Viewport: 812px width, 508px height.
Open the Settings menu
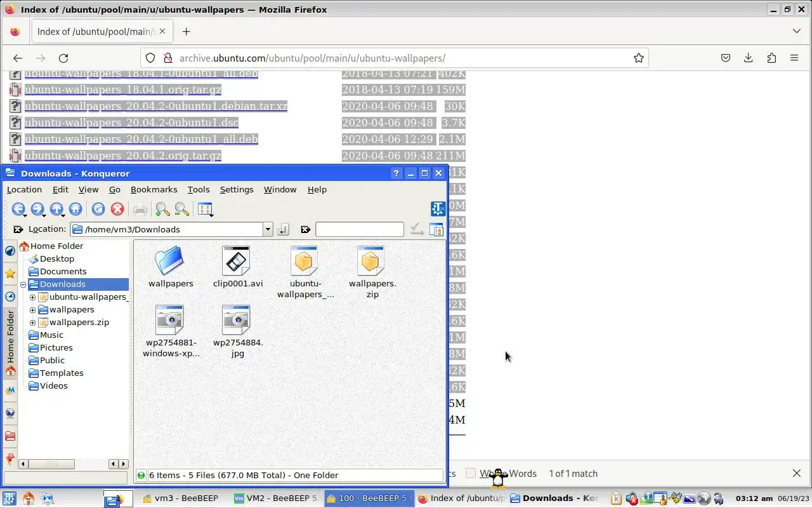pos(237,189)
